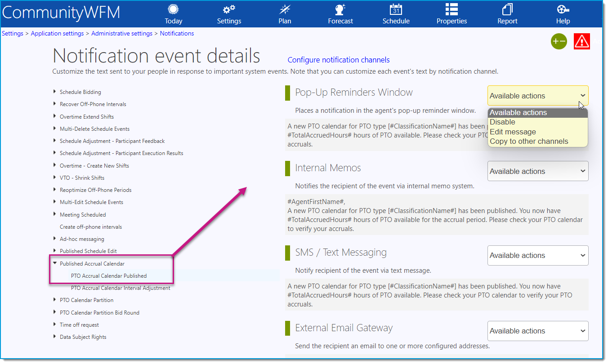Go to Settings breadcrumb link
The width and height of the screenshot is (608, 364).
13,33
